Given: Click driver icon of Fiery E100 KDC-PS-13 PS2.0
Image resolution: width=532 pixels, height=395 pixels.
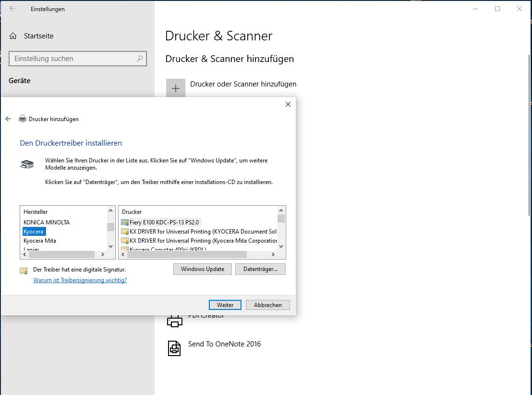Looking at the screenshot, I should click(125, 222).
